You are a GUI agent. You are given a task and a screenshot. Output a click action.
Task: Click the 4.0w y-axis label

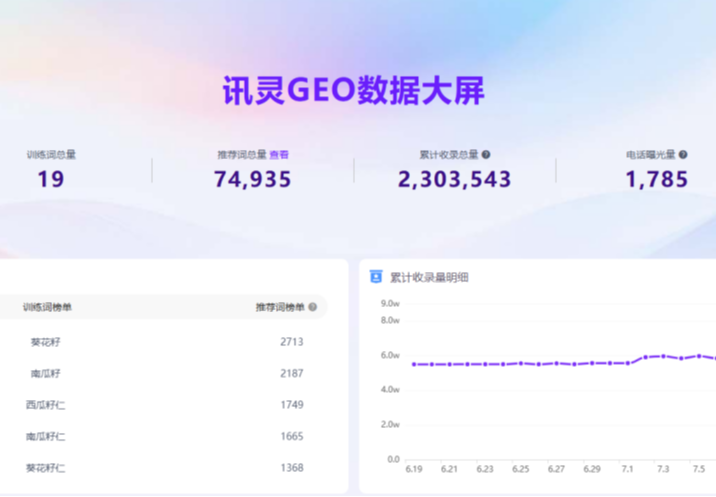coord(390,390)
